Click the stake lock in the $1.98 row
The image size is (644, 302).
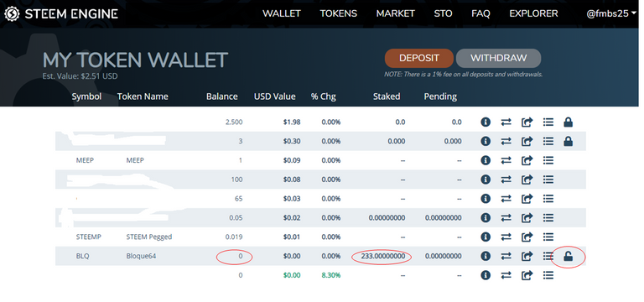click(568, 122)
